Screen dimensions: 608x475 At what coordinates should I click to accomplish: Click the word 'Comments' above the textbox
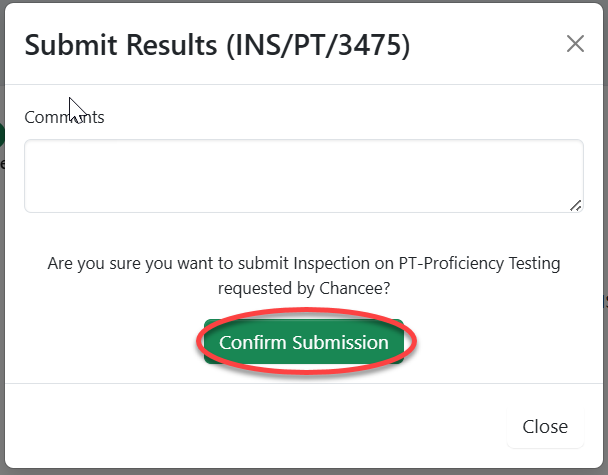click(x=64, y=117)
